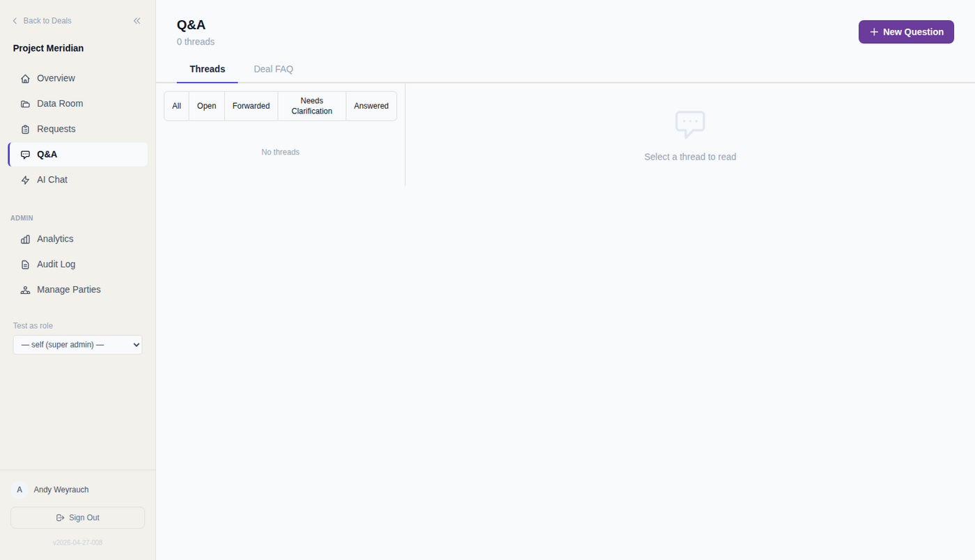This screenshot has height=560, width=975.
Task: Create a New Question
Action: [x=906, y=32]
